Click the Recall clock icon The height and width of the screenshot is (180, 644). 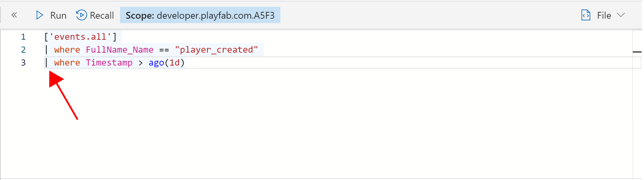pos(81,15)
